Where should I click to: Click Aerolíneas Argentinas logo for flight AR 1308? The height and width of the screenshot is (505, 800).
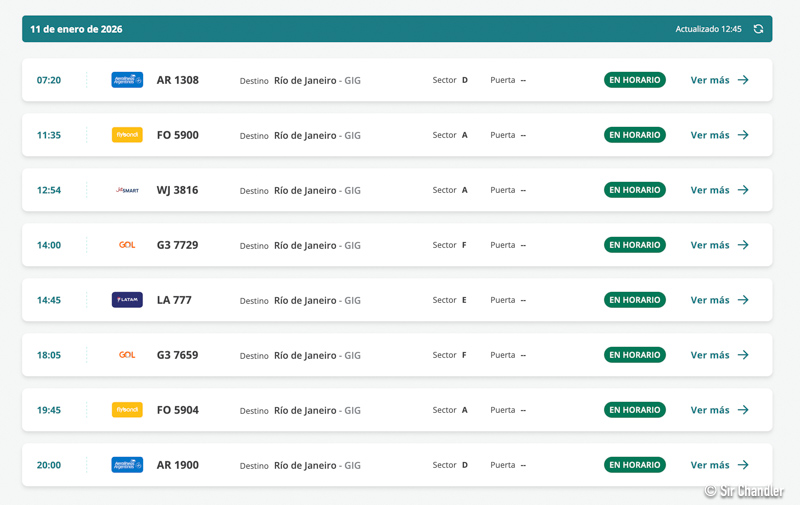[x=127, y=80]
